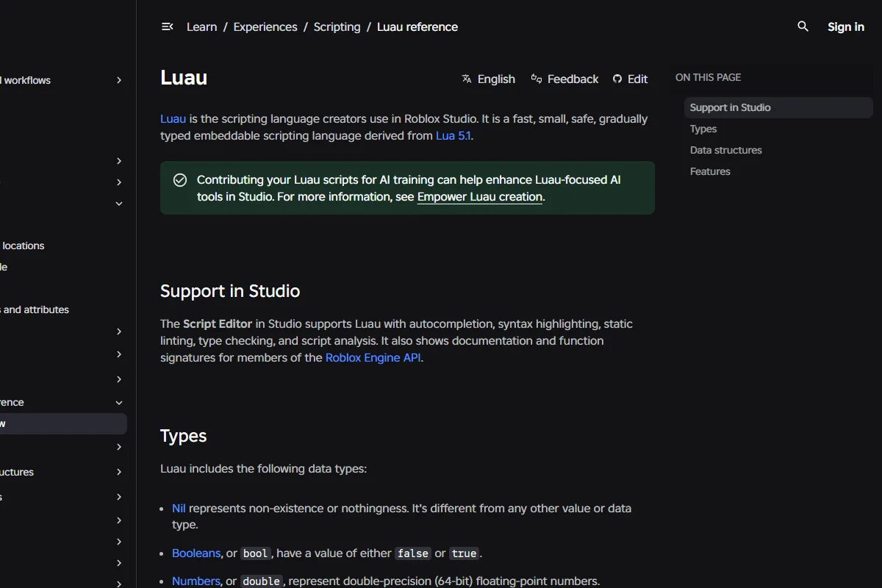Open the Nil data type link
Image resolution: width=882 pixels, height=588 pixels.
tap(179, 508)
